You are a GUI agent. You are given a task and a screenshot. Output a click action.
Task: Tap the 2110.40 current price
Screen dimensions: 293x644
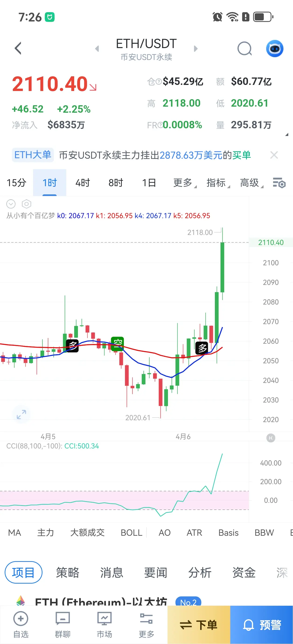(50, 84)
